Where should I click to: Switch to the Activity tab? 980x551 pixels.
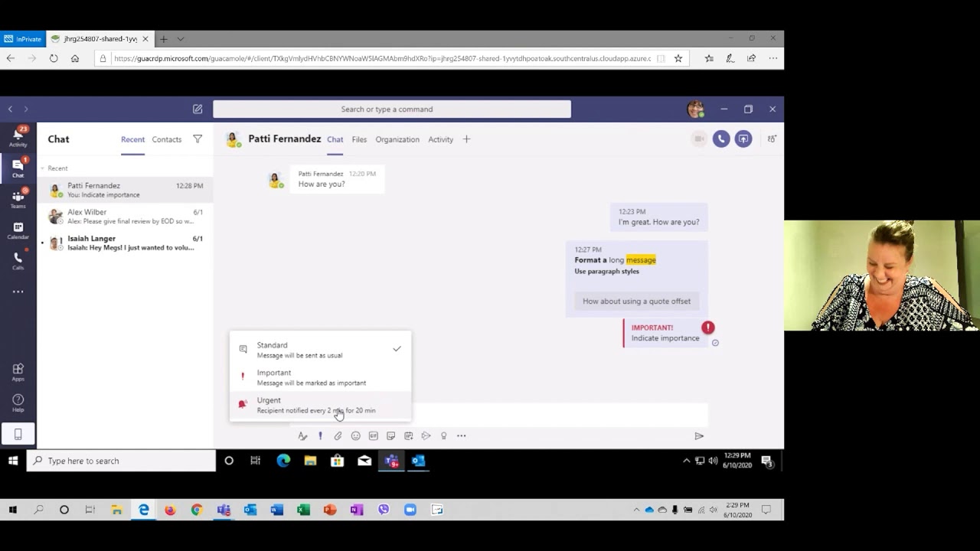(440, 139)
